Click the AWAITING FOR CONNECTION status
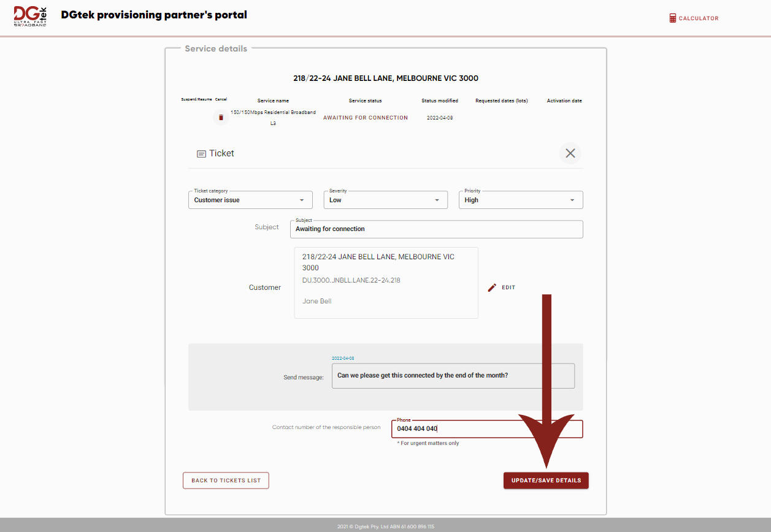The image size is (771, 532). pos(365,117)
